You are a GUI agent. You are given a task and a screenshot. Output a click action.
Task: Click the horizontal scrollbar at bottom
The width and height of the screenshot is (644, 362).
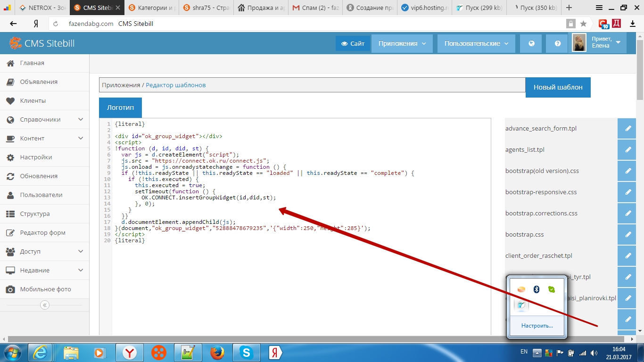(315, 339)
